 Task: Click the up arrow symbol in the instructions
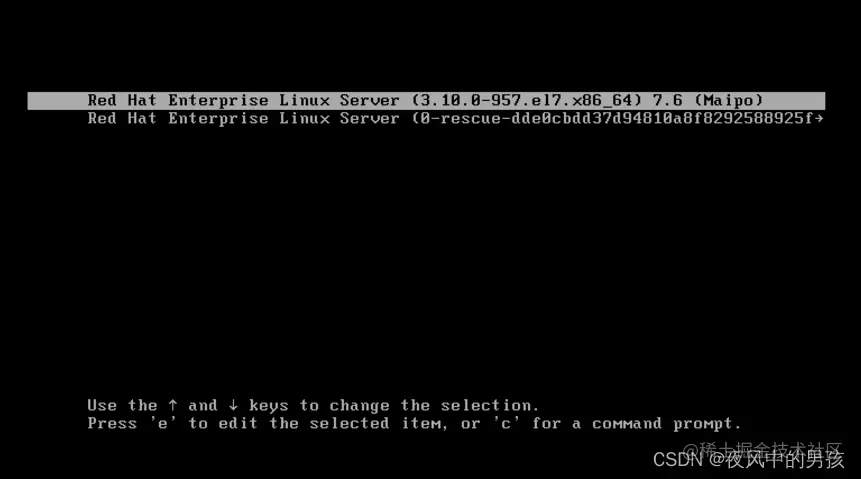point(173,405)
